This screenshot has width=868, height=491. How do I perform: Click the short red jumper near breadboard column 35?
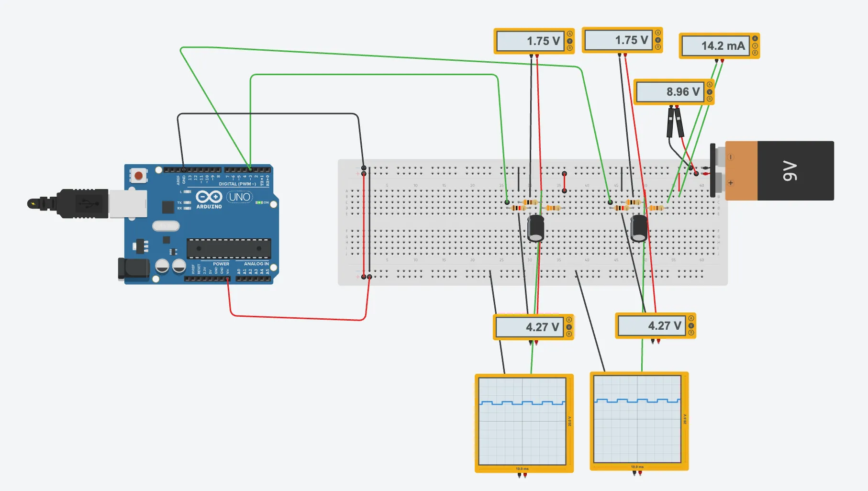[x=564, y=182]
